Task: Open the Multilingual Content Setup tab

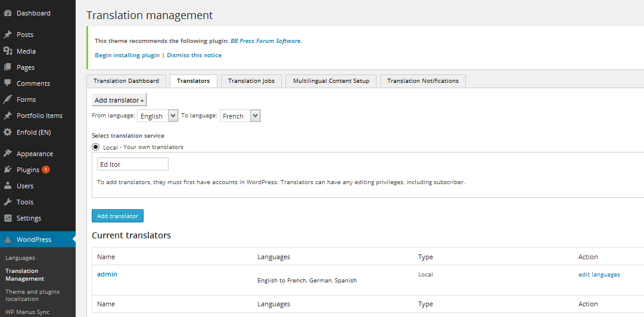Action: tap(331, 81)
